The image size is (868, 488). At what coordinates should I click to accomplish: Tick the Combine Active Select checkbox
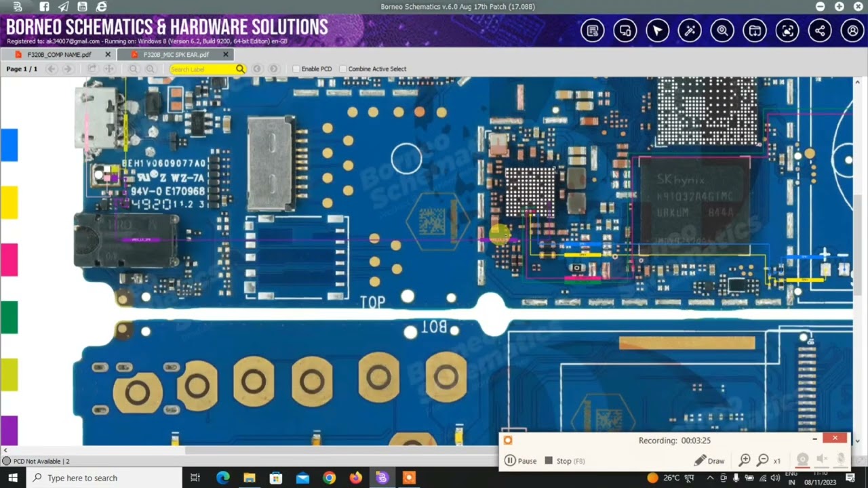pos(343,69)
